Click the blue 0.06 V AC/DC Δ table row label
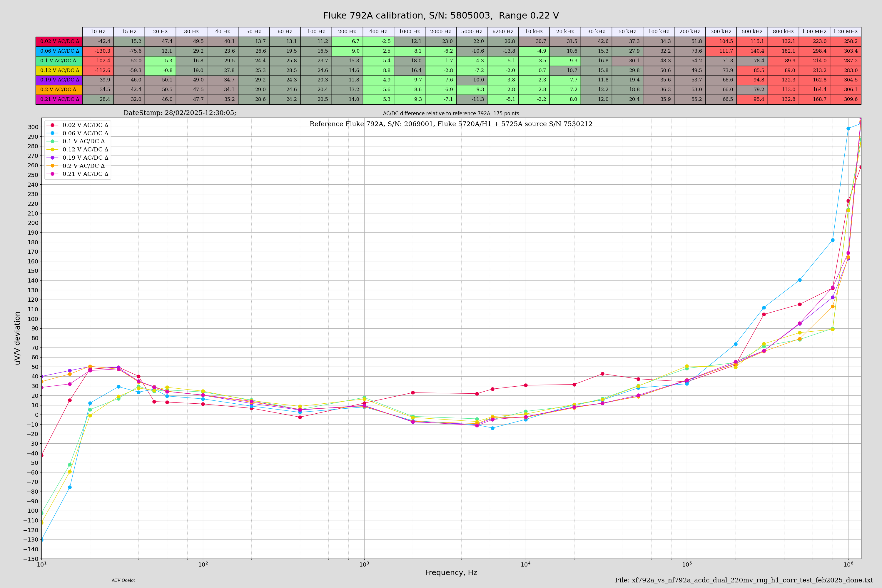The height and width of the screenshot is (588, 882). tap(59, 51)
